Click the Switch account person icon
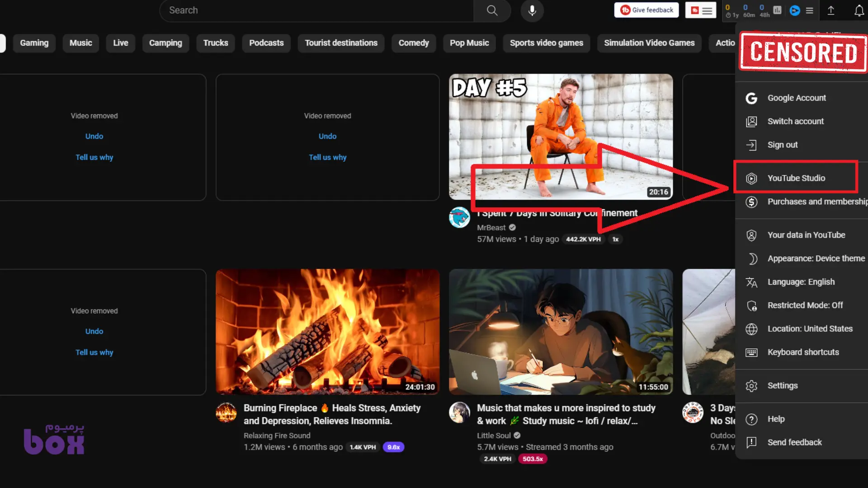The height and width of the screenshot is (488, 868). 751,122
